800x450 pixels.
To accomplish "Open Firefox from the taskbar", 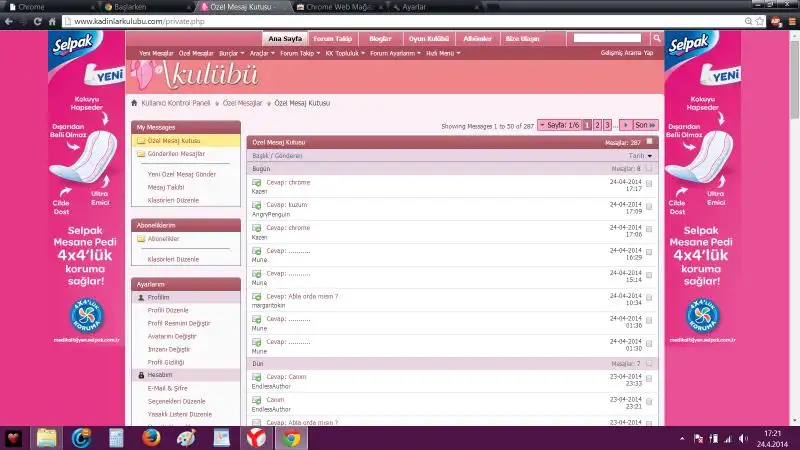I will (150, 438).
